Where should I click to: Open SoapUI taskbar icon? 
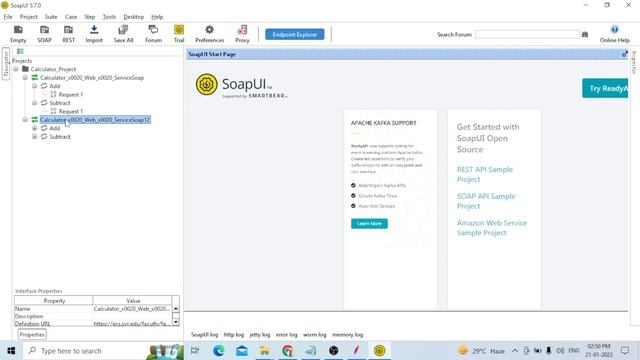pyautogui.click(x=380, y=350)
